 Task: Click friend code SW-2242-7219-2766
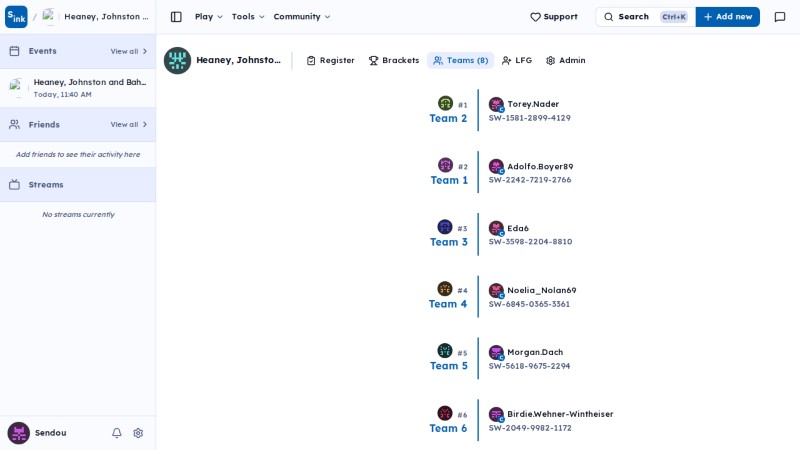point(530,180)
